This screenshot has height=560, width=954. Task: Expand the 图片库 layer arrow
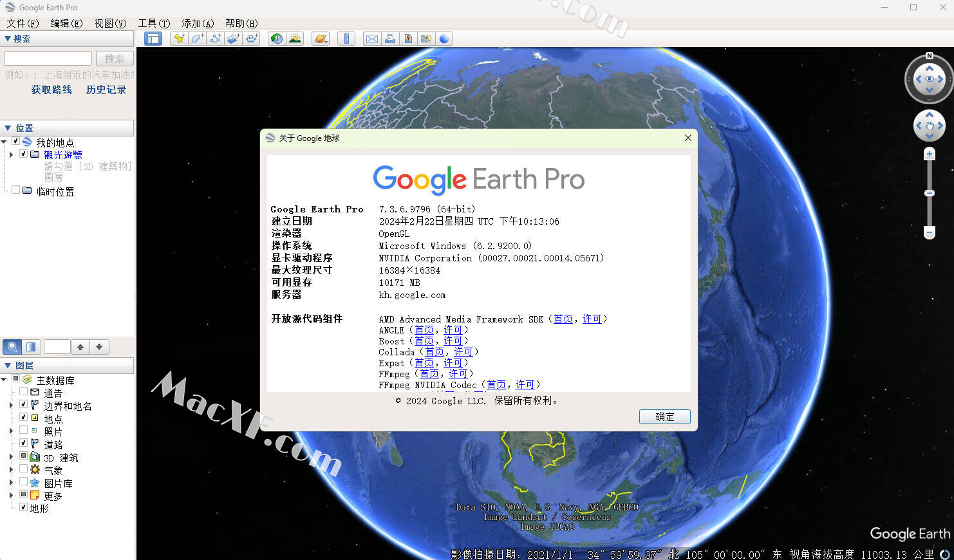coord(11,482)
